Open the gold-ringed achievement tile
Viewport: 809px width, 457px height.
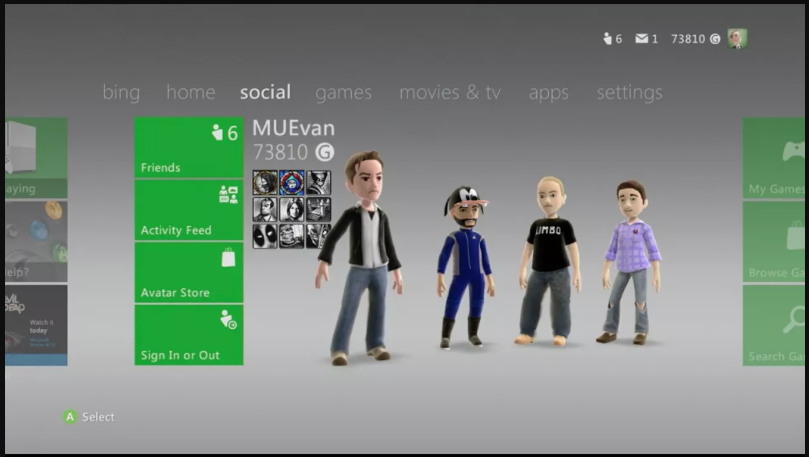point(265,183)
